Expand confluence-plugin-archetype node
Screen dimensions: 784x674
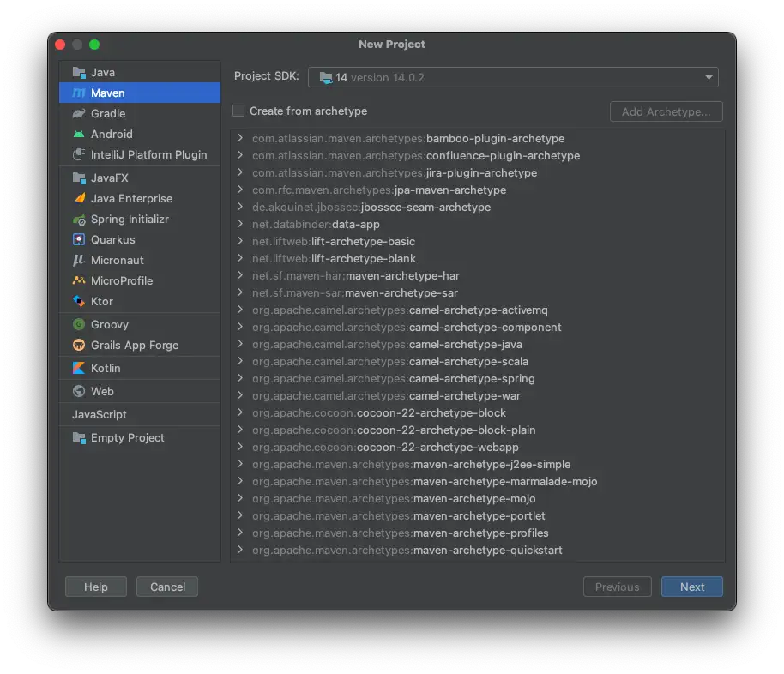coord(240,155)
